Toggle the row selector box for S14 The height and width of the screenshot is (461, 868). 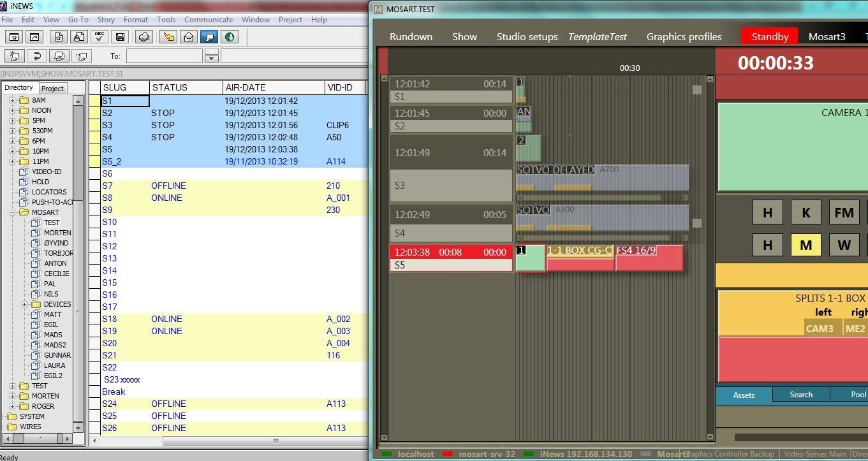click(x=94, y=270)
